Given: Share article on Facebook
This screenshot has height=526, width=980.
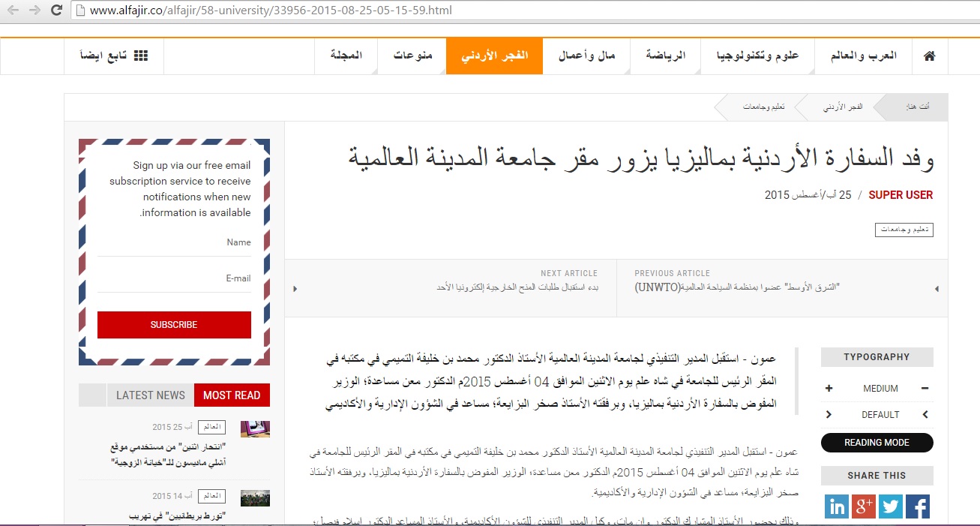Looking at the screenshot, I should point(917,506).
